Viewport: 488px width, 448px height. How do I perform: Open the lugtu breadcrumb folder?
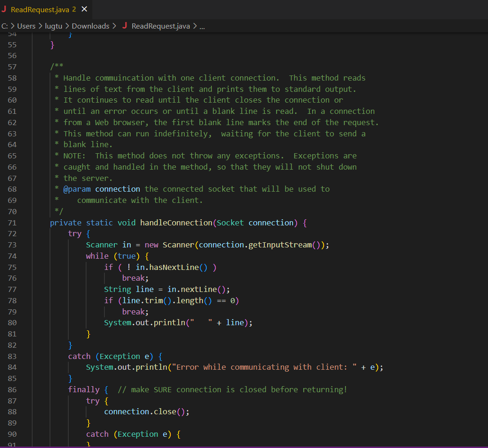click(53, 26)
